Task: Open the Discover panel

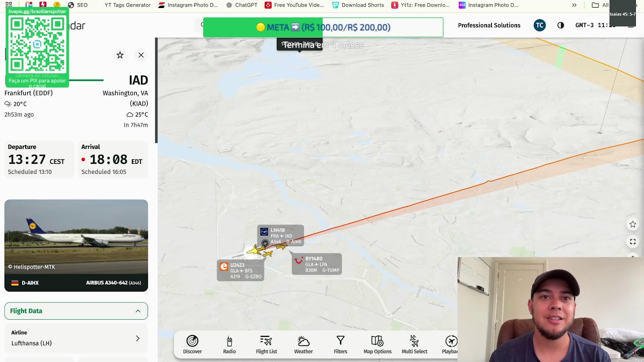Action: tap(192, 345)
